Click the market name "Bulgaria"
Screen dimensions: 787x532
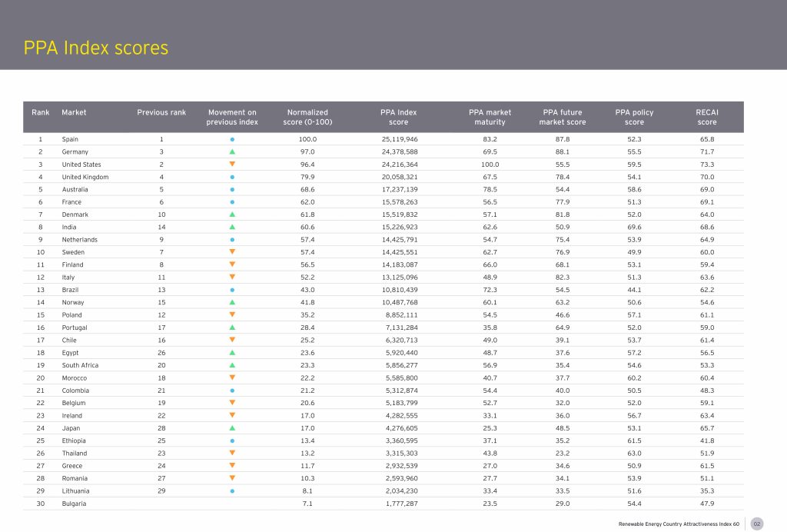pyautogui.click(x=74, y=504)
